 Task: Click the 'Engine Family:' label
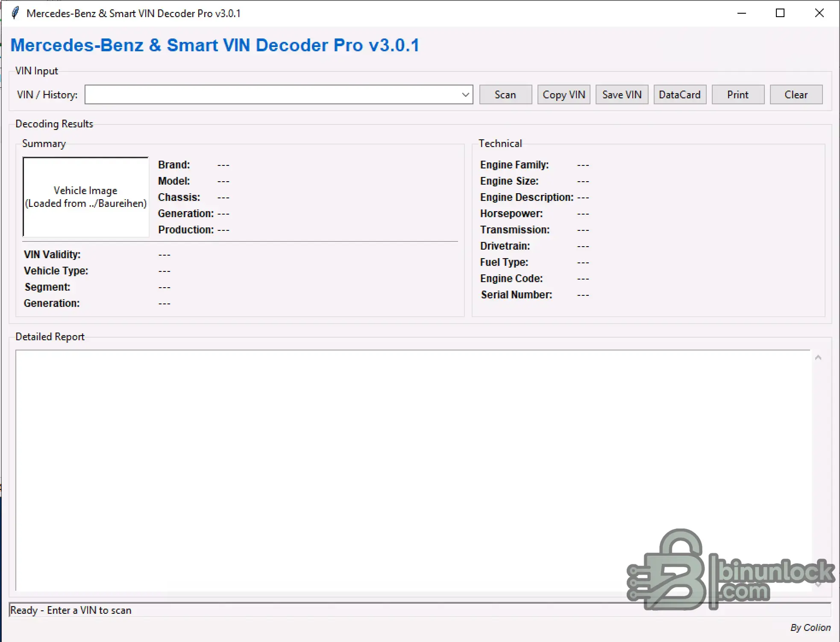[x=514, y=165]
